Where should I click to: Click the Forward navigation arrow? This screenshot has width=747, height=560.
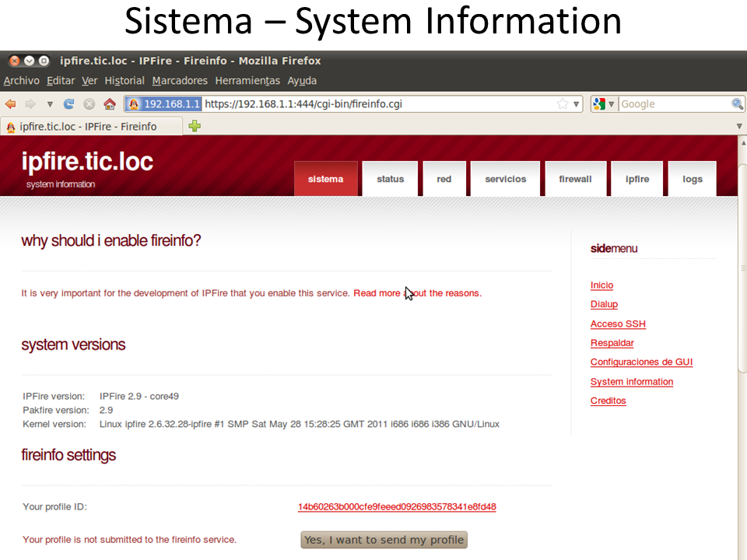pyautogui.click(x=30, y=104)
